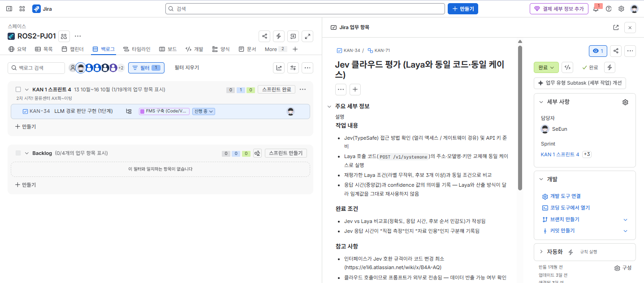Click the feedback icon in the space header

[293, 36]
